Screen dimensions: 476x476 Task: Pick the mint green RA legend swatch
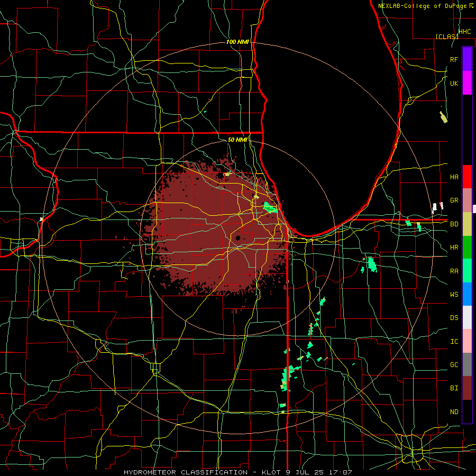point(467,271)
